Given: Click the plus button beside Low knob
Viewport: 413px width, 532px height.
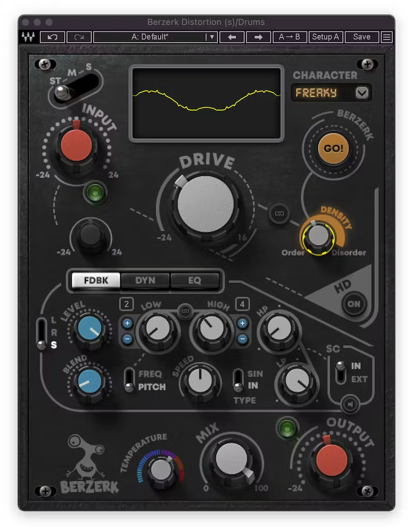Looking at the screenshot, I should (x=127, y=323).
